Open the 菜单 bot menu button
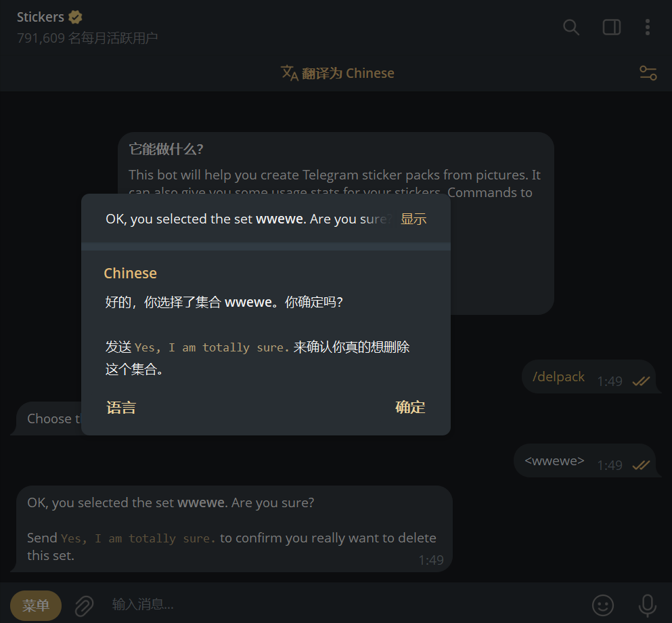 point(36,605)
